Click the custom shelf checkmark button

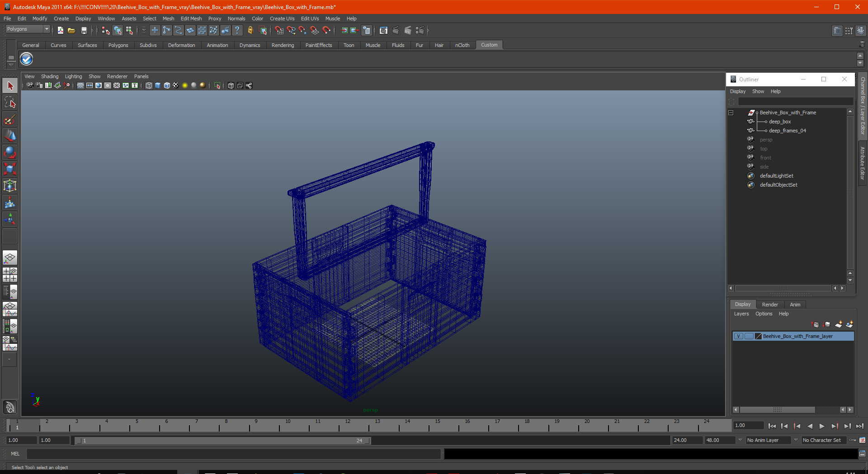pos(27,59)
